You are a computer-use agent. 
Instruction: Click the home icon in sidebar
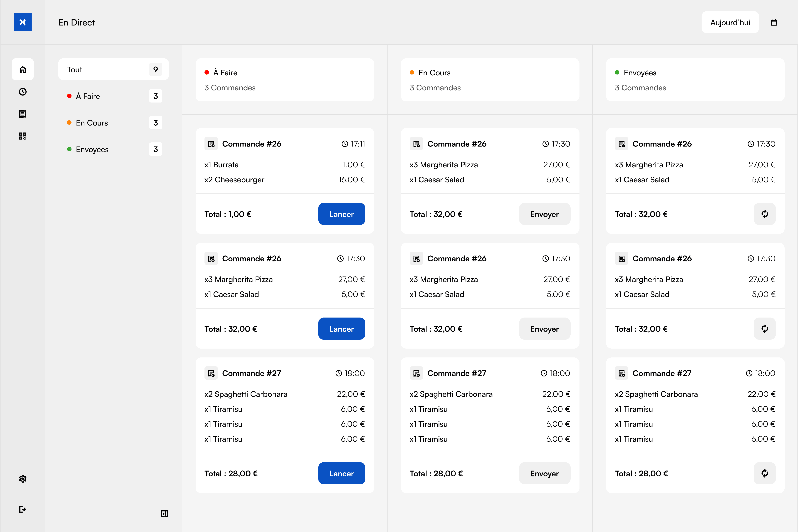click(23, 70)
